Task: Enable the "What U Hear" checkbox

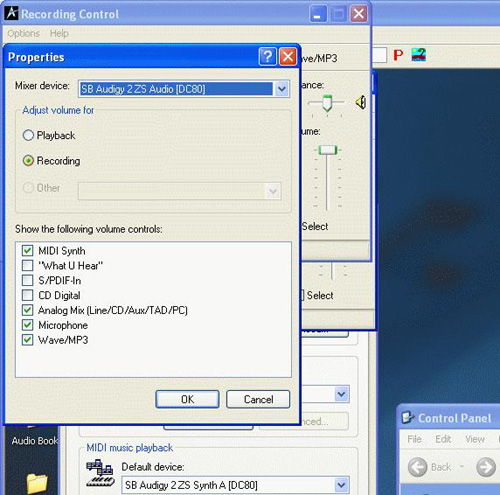Action: 27,266
